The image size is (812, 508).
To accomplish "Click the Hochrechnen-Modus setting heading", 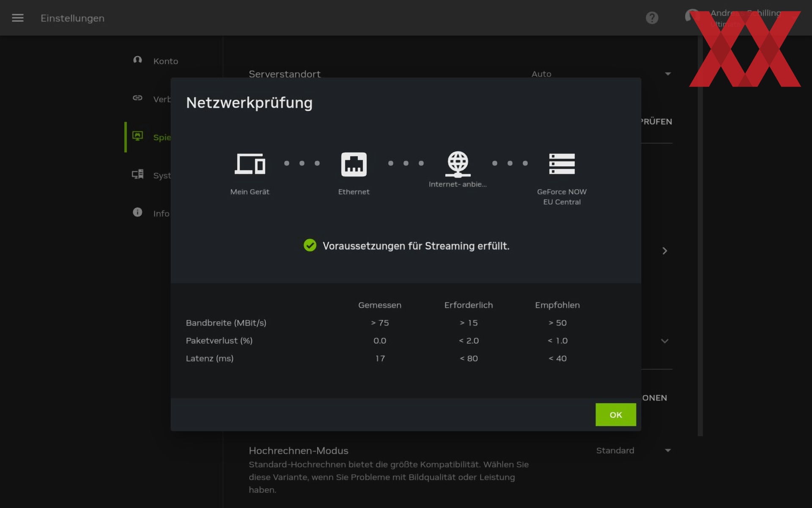I will [x=299, y=450].
